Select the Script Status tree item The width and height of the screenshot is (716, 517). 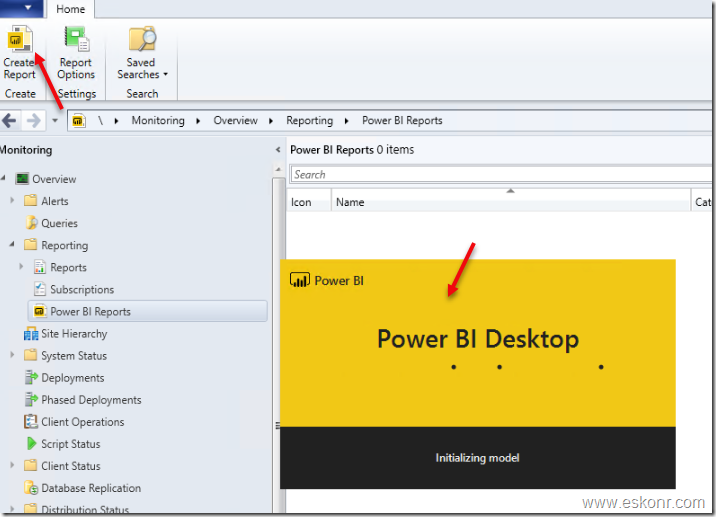click(71, 444)
